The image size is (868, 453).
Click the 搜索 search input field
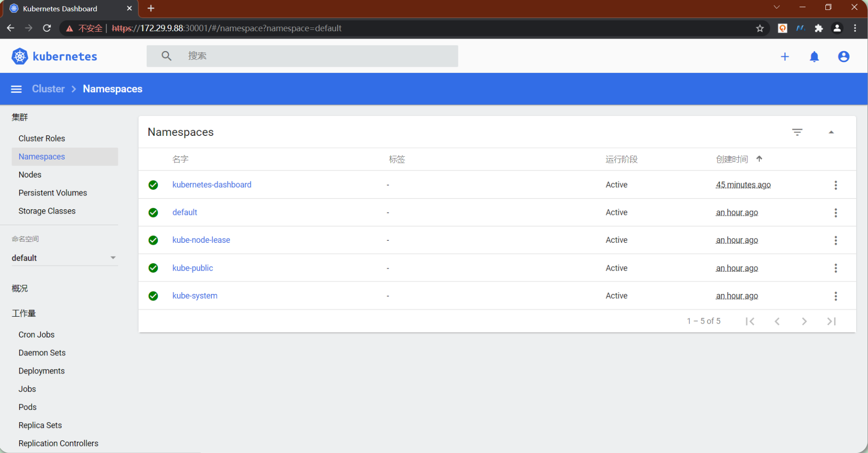click(x=302, y=56)
